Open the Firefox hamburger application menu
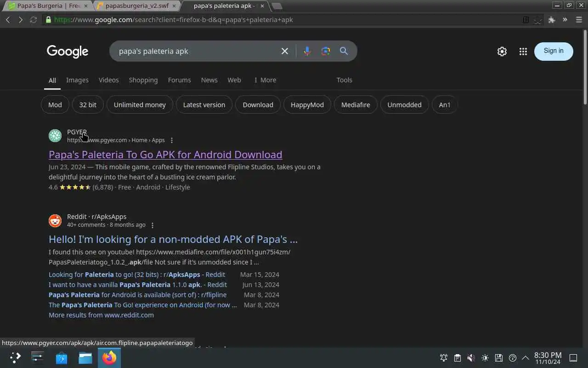Screen dimensions: 588x368 [578, 20]
